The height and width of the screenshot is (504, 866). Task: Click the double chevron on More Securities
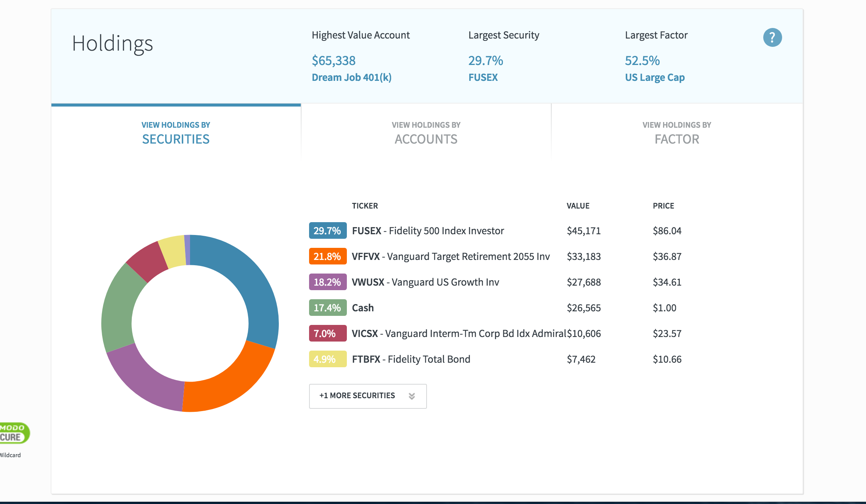pos(412,396)
